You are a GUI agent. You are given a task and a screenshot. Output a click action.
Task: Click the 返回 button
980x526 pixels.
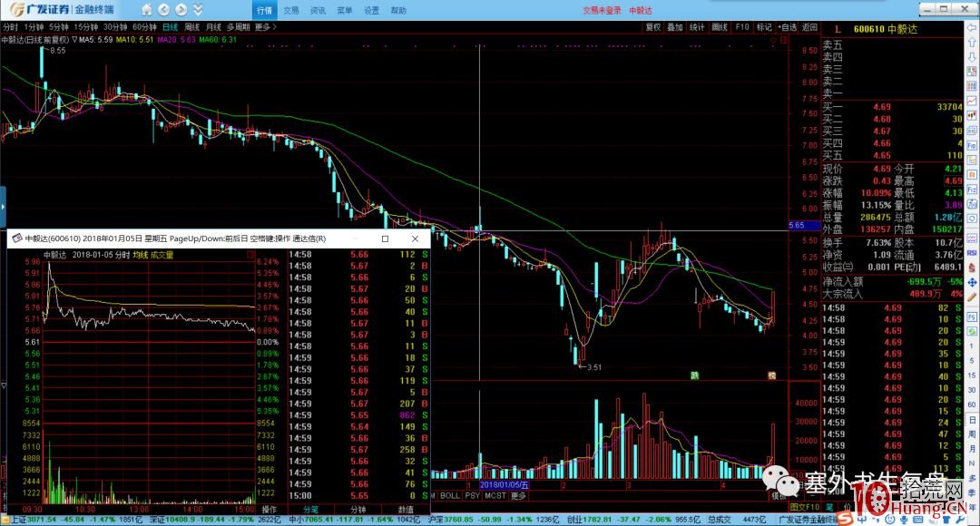click(x=809, y=27)
